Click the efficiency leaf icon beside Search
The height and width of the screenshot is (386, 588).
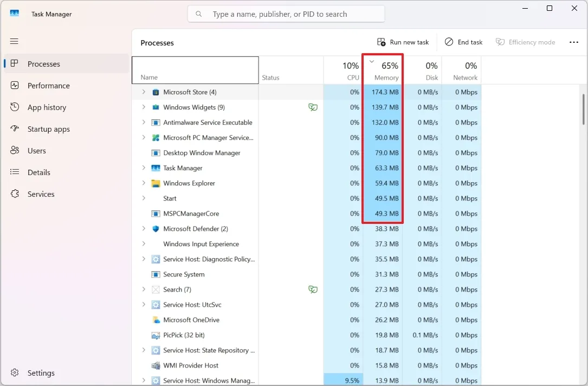click(x=313, y=289)
